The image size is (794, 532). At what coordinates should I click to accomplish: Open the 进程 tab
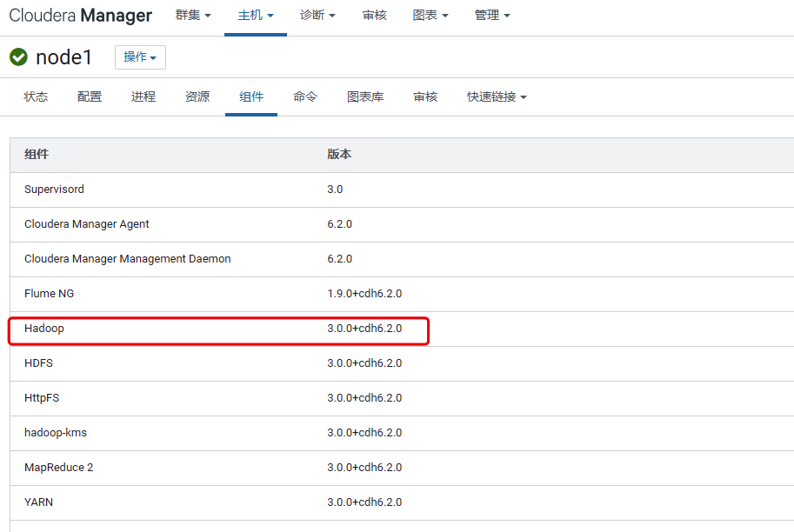(x=143, y=96)
